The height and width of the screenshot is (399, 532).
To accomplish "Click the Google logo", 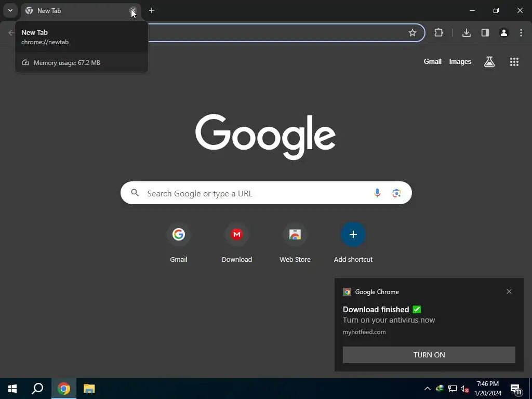I will (265, 137).
